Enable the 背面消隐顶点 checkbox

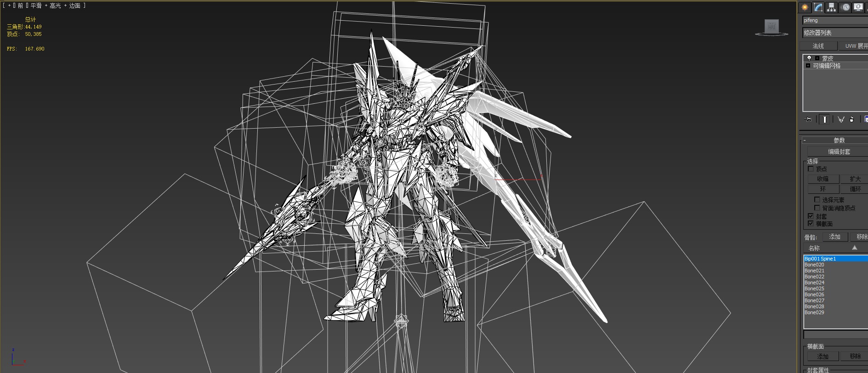pos(817,208)
